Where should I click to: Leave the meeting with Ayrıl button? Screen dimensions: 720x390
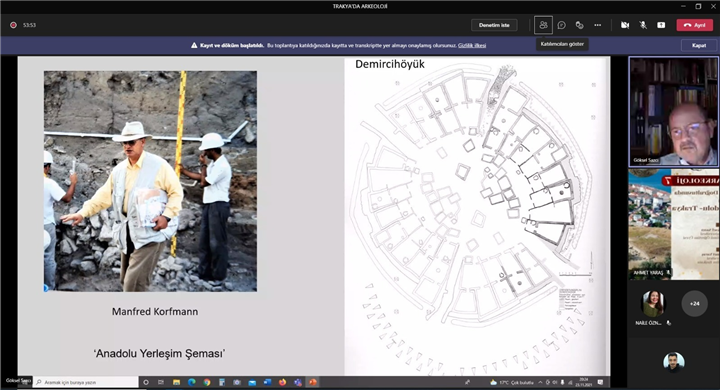coord(694,25)
